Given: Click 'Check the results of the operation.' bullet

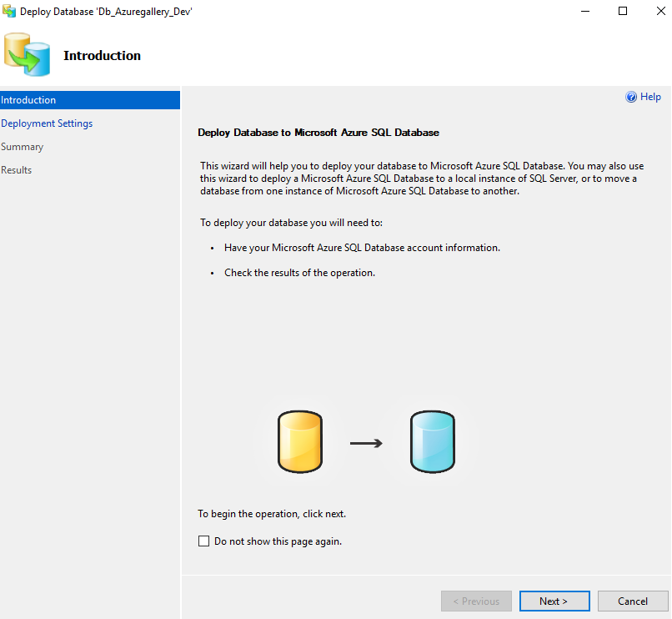Looking at the screenshot, I should click(299, 273).
